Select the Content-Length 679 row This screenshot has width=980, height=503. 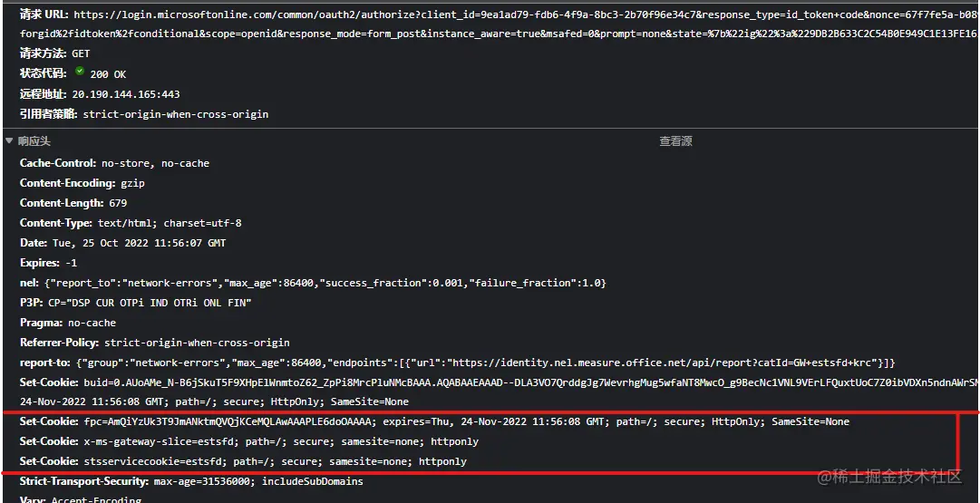[73, 203]
